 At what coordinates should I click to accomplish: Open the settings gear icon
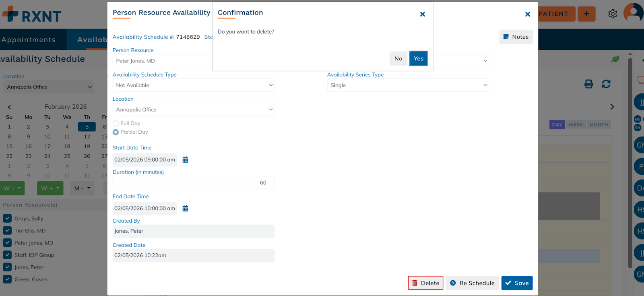point(612,14)
